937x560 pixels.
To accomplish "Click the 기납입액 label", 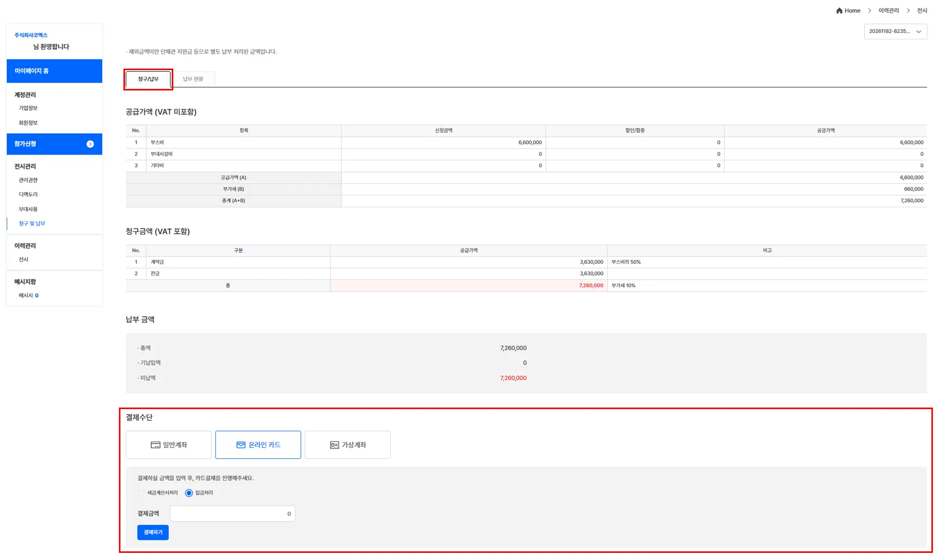I will tap(150, 363).
